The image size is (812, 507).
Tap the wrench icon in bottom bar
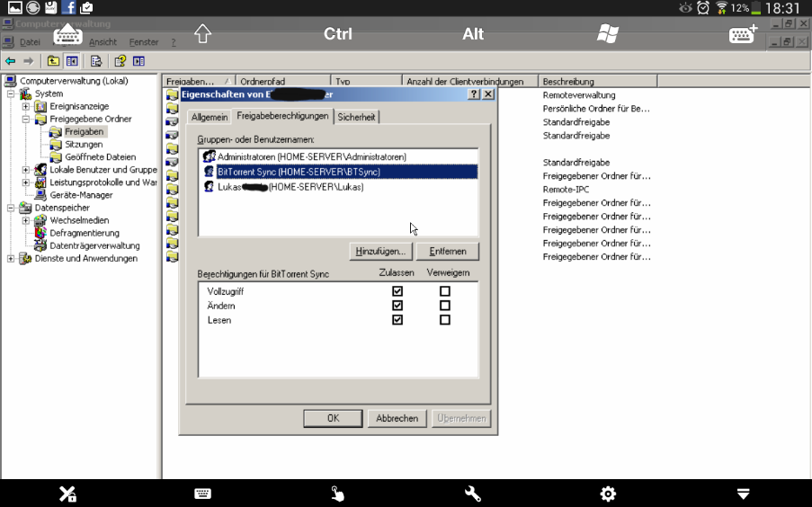tap(473, 494)
